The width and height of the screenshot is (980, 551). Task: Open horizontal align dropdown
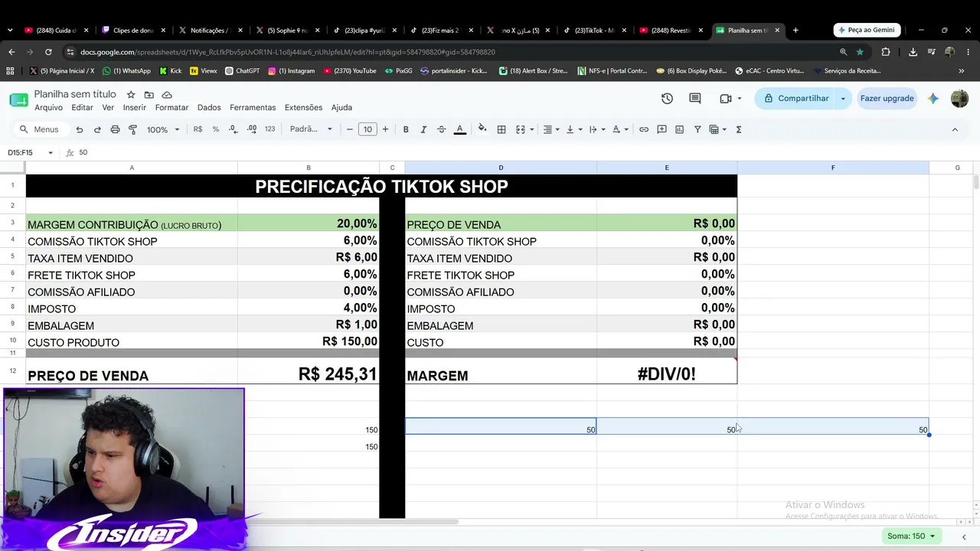point(551,129)
